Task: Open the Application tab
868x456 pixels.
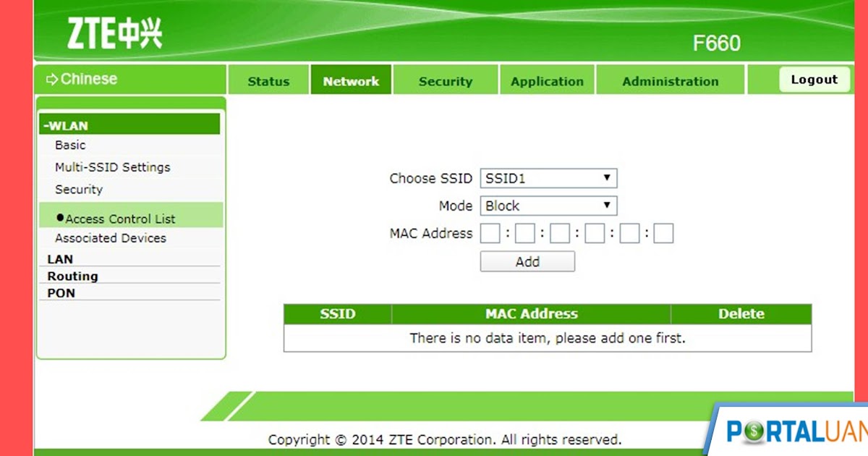Action: tap(547, 81)
